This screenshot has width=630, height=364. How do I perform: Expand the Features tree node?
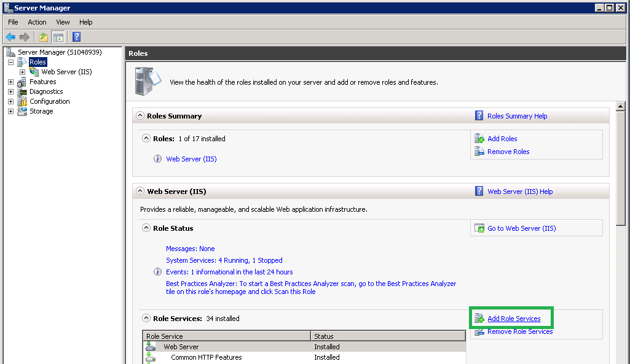[11, 82]
